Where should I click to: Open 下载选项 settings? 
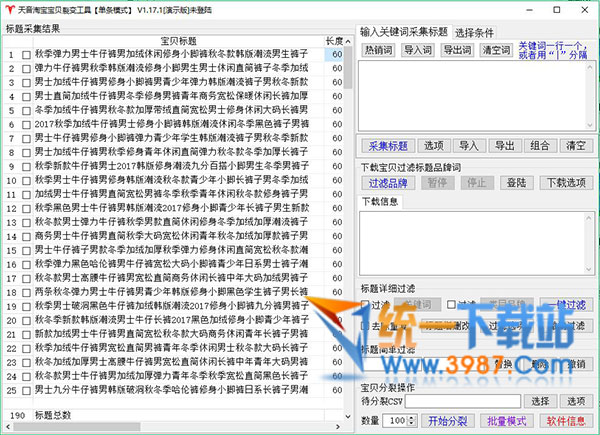[563, 183]
